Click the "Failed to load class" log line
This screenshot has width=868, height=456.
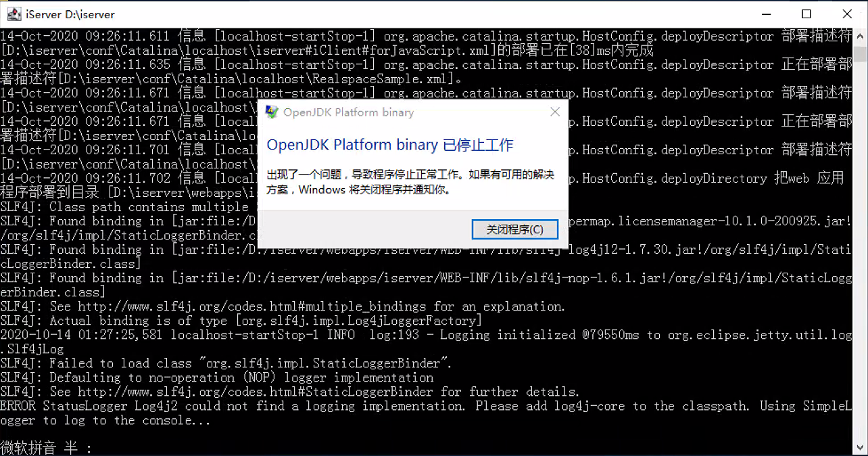click(226, 363)
